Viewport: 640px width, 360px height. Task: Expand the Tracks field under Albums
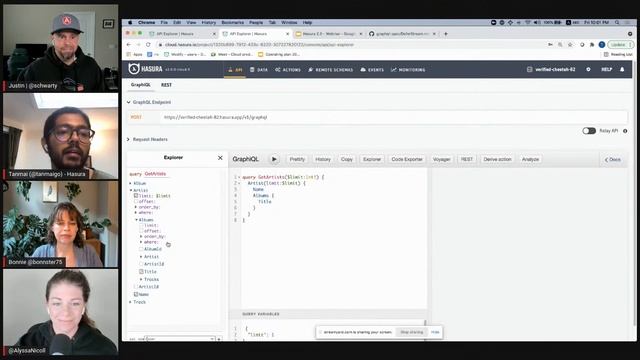pyautogui.click(x=141, y=279)
